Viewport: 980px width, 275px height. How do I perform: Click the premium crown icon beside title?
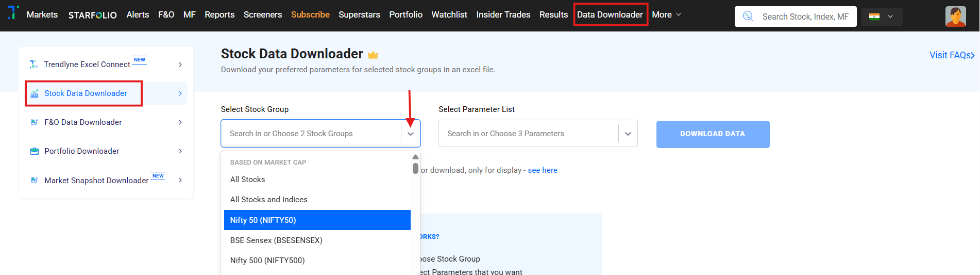[x=373, y=55]
